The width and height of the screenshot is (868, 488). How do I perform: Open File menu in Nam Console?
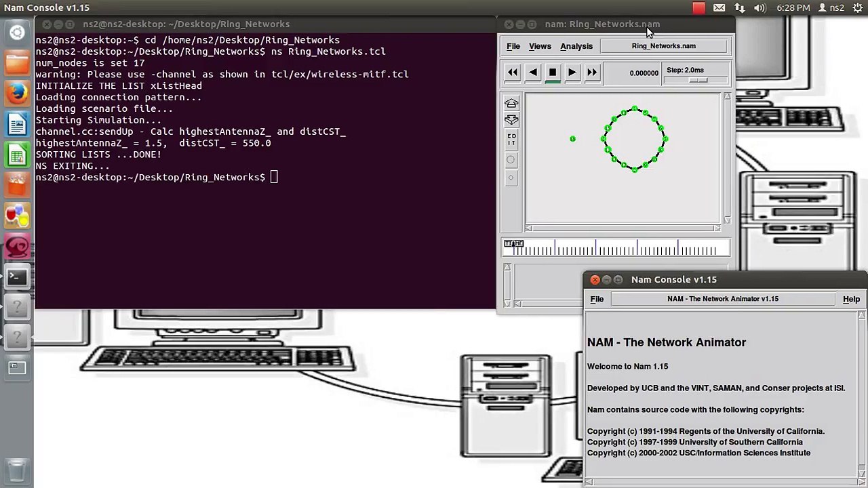pyautogui.click(x=597, y=299)
